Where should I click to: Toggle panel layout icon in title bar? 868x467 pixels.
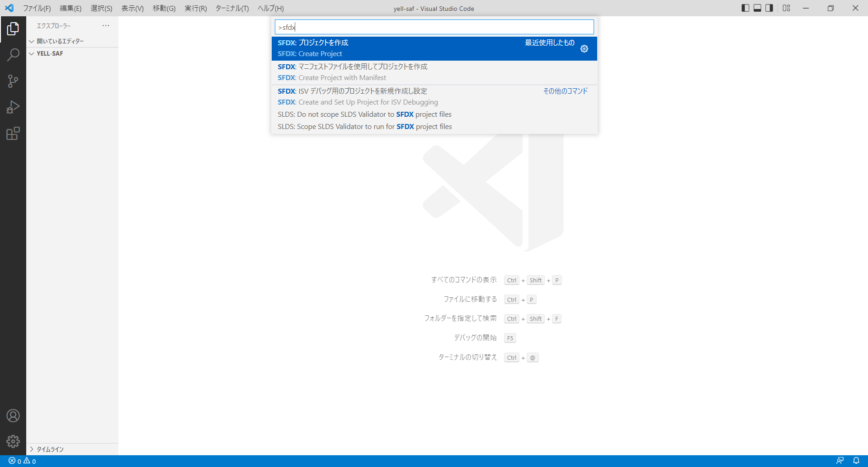tap(757, 8)
